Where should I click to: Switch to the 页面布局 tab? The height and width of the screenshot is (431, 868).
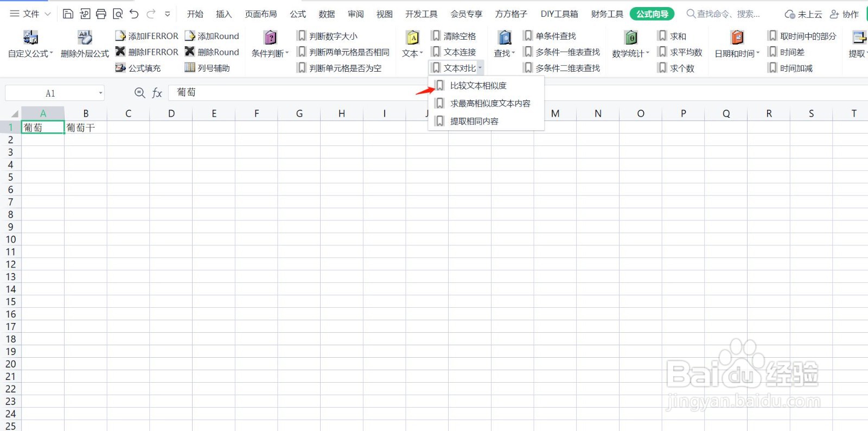tap(261, 14)
